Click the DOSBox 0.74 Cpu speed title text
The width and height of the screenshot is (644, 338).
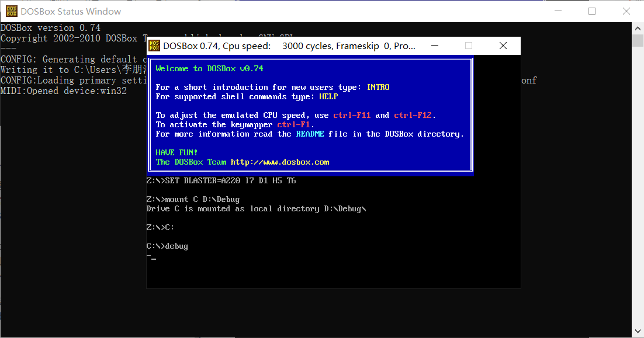tap(289, 46)
